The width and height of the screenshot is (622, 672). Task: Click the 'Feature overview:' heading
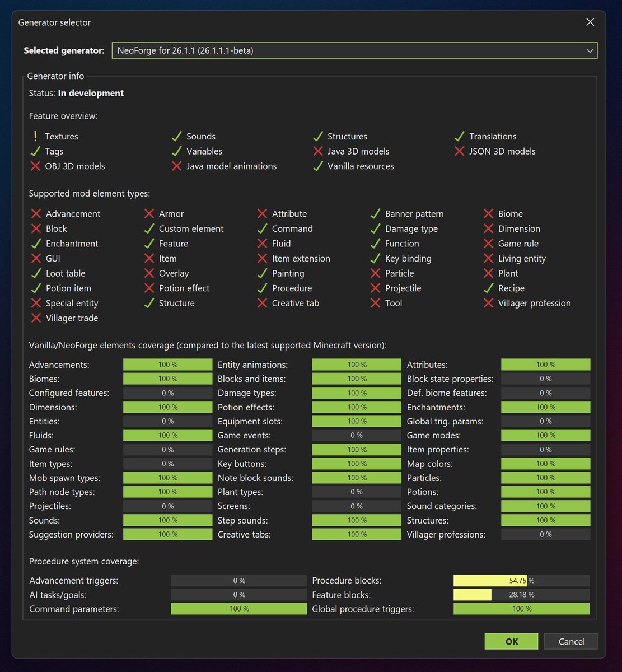(63, 116)
